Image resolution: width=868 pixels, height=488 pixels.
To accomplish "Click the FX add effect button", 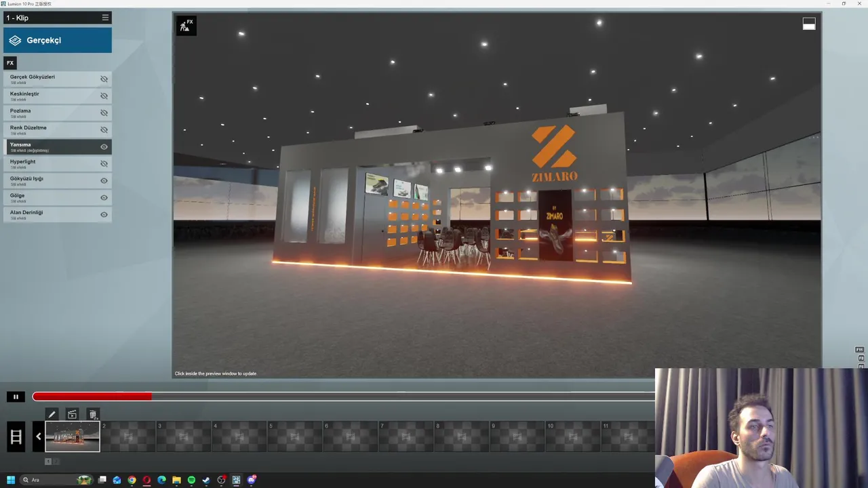I will tap(10, 63).
